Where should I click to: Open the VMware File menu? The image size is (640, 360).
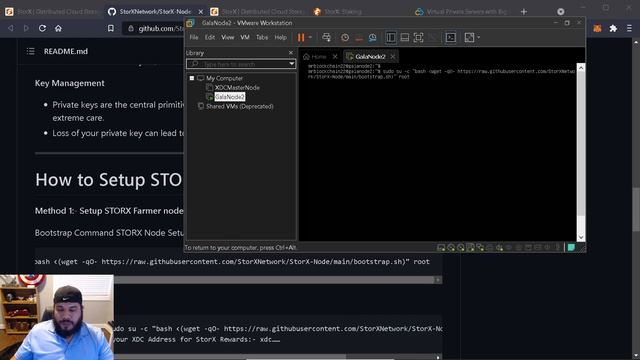[x=194, y=37]
